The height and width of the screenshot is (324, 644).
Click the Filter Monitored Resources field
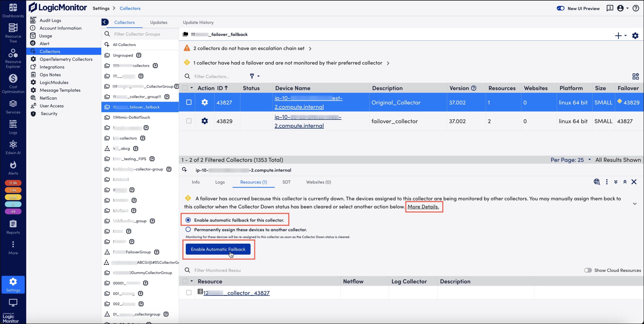click(218, 270)
